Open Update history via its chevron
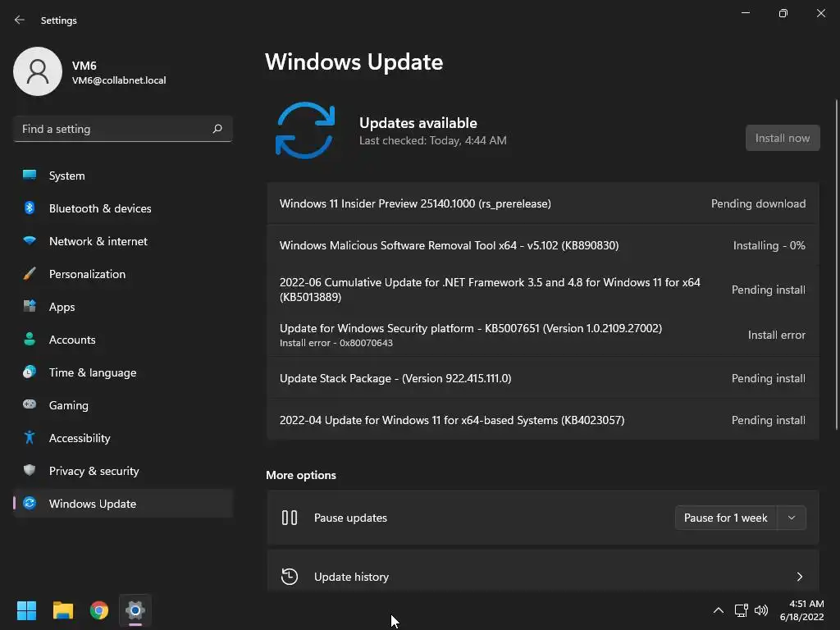The image size is (840, 630). (800, 577)
